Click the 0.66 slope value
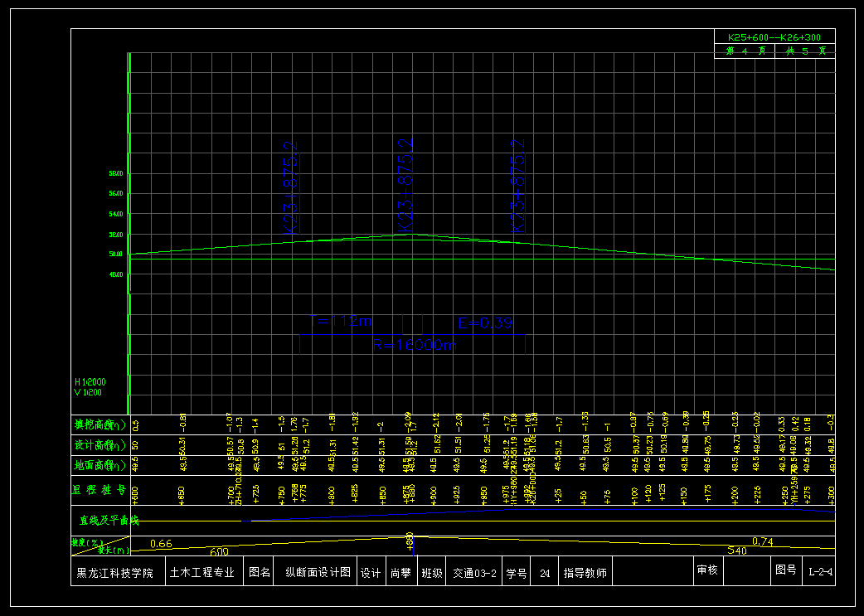The height and width of the screenshot is (616, 864). (162, 543)
